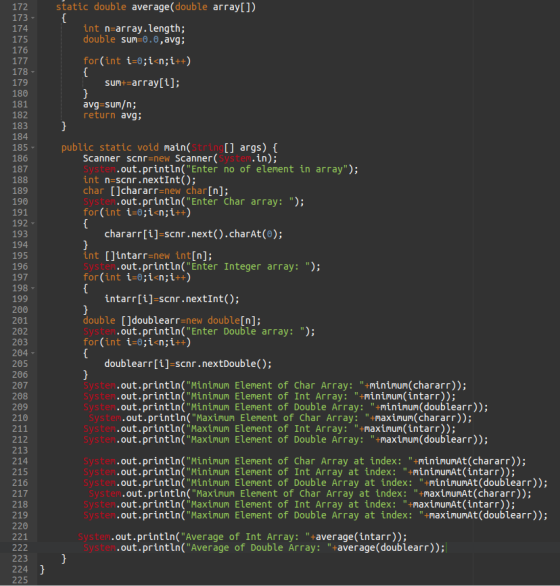This screenshot has width=560, height=586.
Task: Click 'int []intarr=new int[n];' line
Action: click(x=148, y=256)
